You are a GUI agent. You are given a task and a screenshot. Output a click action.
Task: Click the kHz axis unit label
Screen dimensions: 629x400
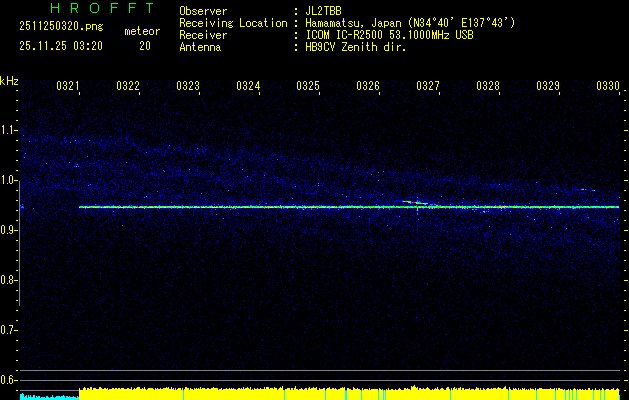click(9, 80)
